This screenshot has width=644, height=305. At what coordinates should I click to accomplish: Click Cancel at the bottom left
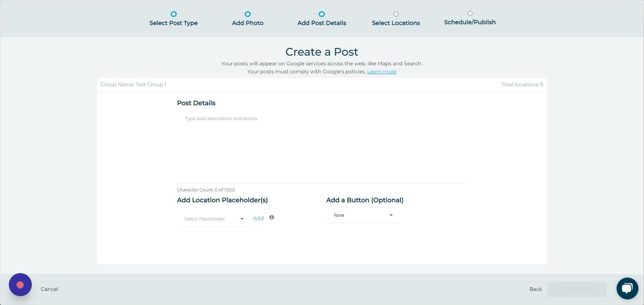(x=49, y=289)
